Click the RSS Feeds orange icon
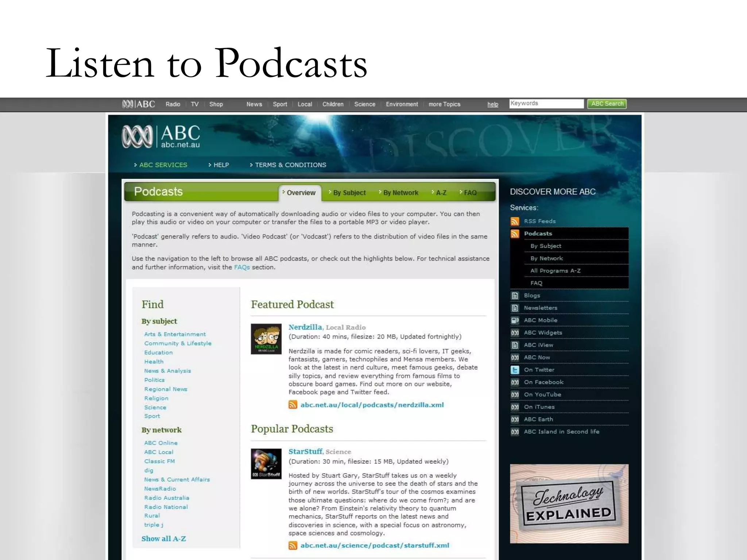747x560 pixels. (515, 221)
